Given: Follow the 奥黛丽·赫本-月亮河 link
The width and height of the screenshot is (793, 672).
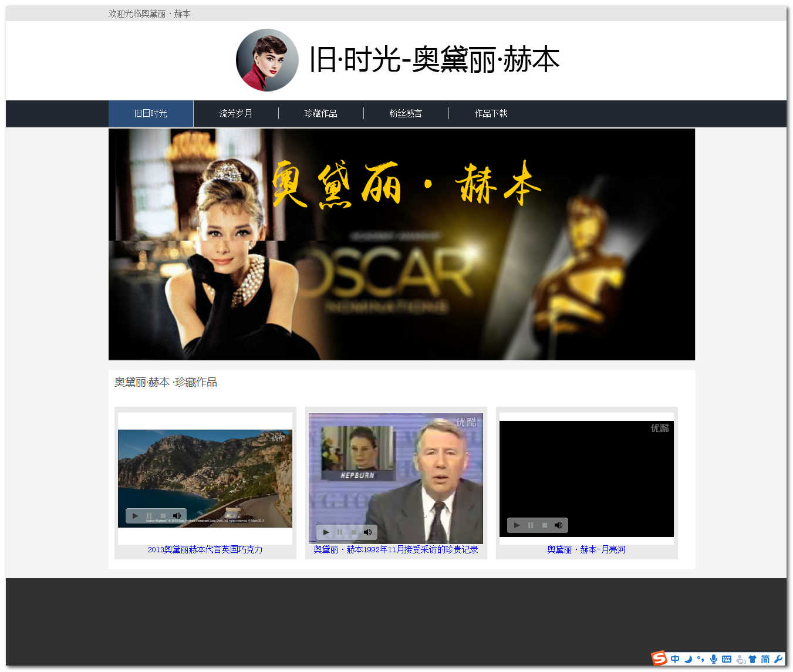Looking at the screenshot, I should (586, 550).
